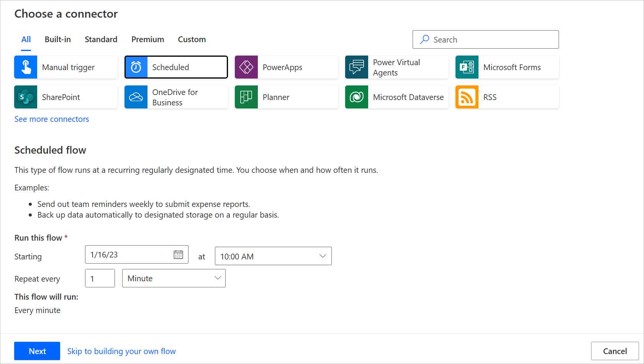This screenshot has width=644, height=364.
Task: Switch to the Built-in tab
Action: [x=58, y=39]
